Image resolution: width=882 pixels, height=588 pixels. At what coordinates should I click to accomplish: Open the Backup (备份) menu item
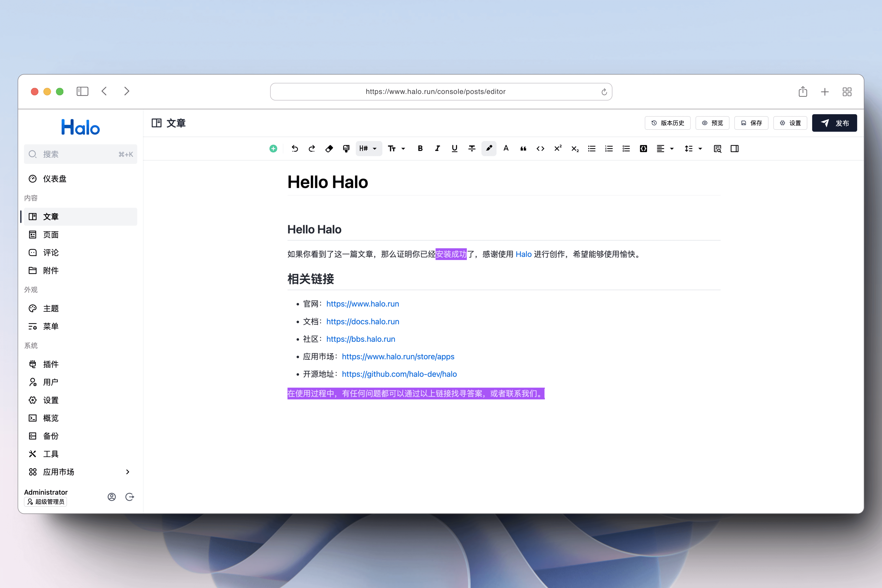click(81, 436)
